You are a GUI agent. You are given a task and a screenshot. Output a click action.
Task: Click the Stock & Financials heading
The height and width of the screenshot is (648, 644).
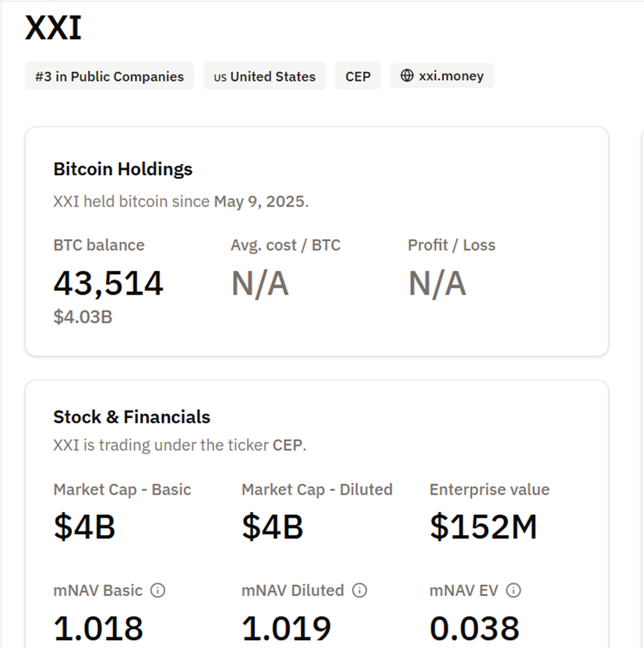131,417
